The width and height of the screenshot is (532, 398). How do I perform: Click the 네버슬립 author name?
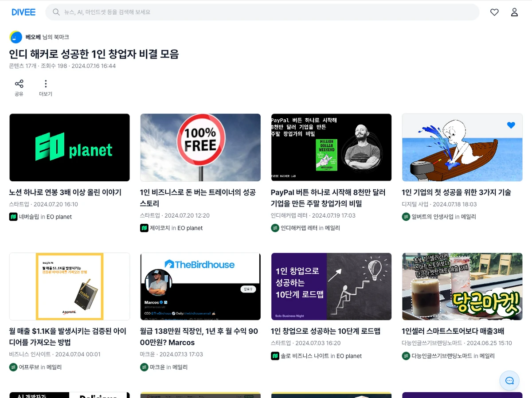(x=29, y=217)
